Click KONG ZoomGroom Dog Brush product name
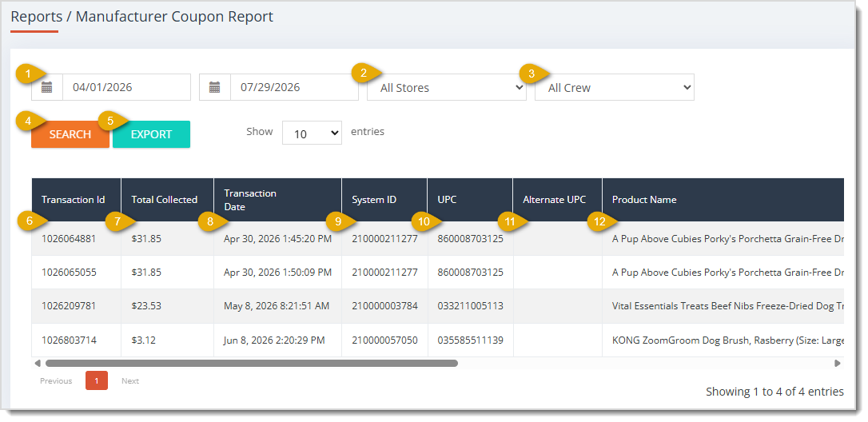868x422 pixels. [728, 340]
